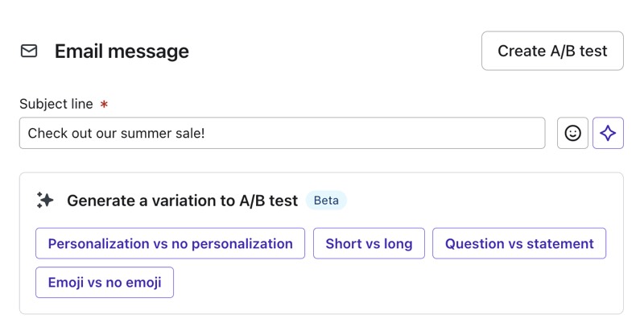Image resolution: width=644 pixels, height=327 pixels.
Task: Choose the Short vs long variation
Action: 369,243
